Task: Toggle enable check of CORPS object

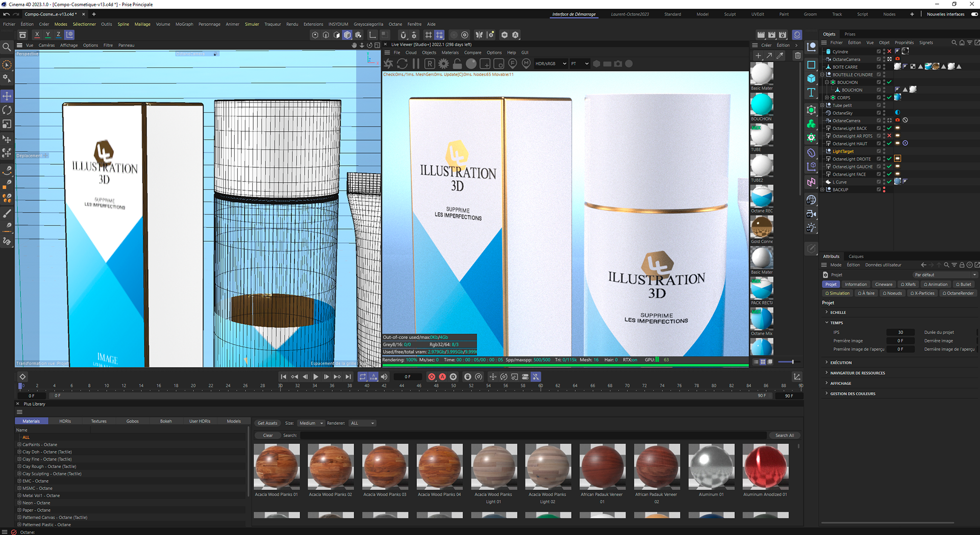Action: pos(890,97)
